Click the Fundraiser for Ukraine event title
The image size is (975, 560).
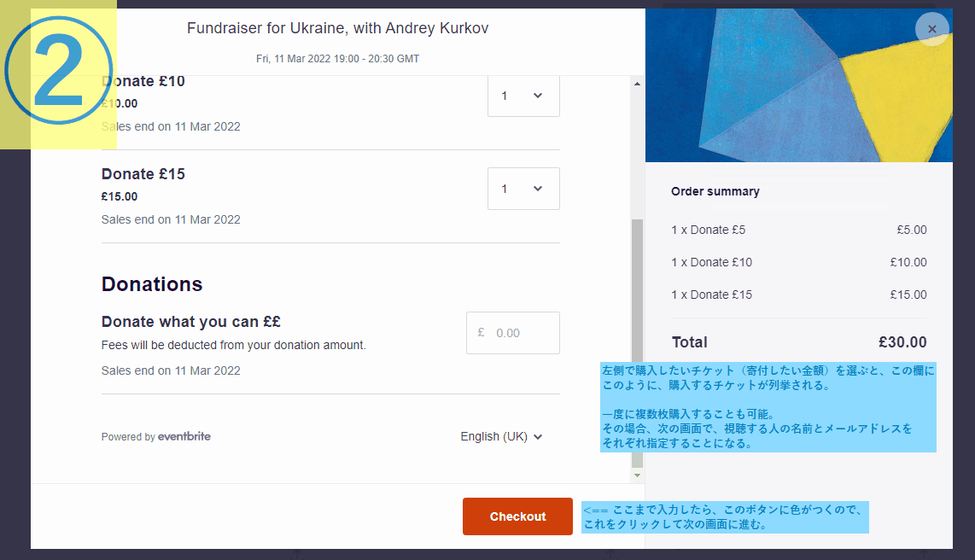(337, 28)
